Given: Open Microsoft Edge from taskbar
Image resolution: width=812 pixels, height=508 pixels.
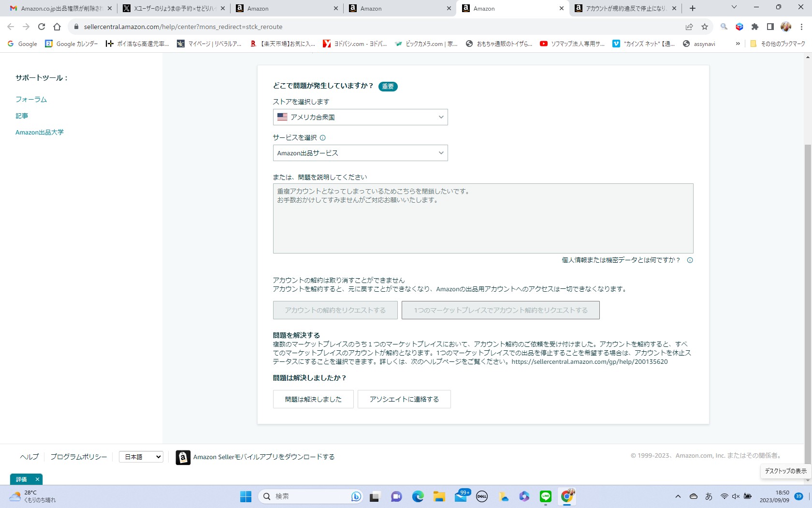Looking at the screenshot, I should tap(418, 496).
